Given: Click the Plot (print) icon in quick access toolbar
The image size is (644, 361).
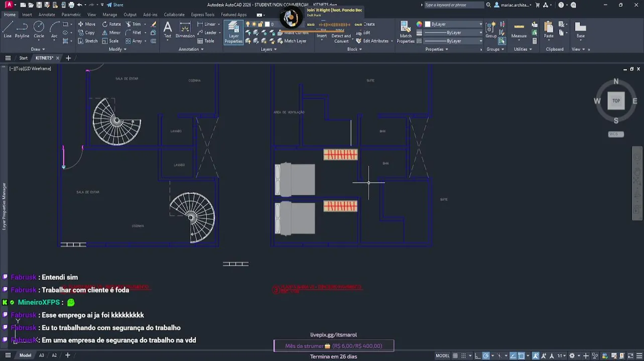Looking at the screenshot, I should point(71,5).
